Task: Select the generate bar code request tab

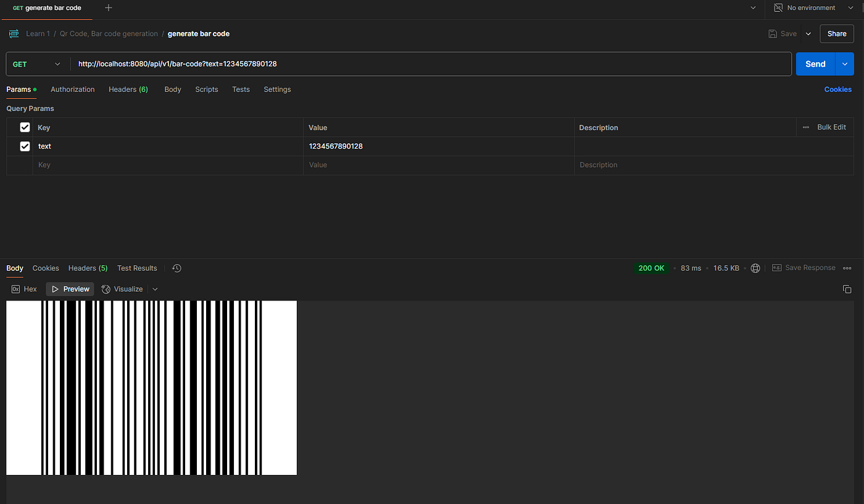Action: [47, 8]
